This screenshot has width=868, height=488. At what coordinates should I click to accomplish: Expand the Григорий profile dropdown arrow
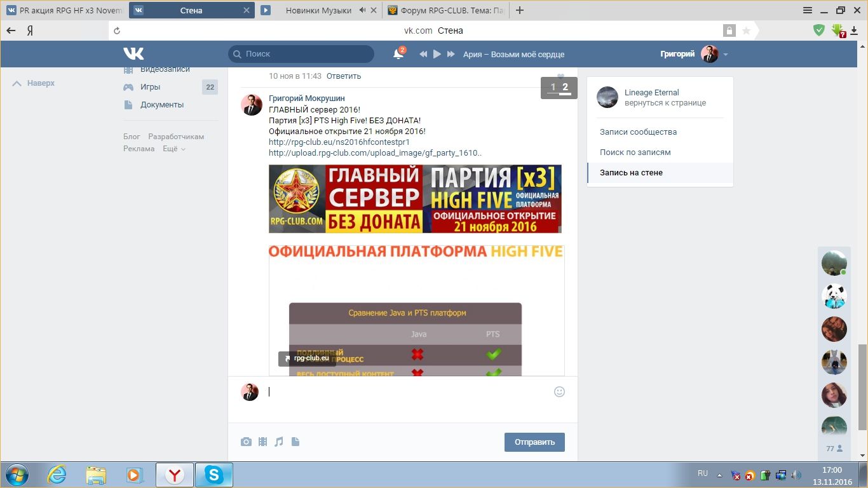click(x=725, y=55)
